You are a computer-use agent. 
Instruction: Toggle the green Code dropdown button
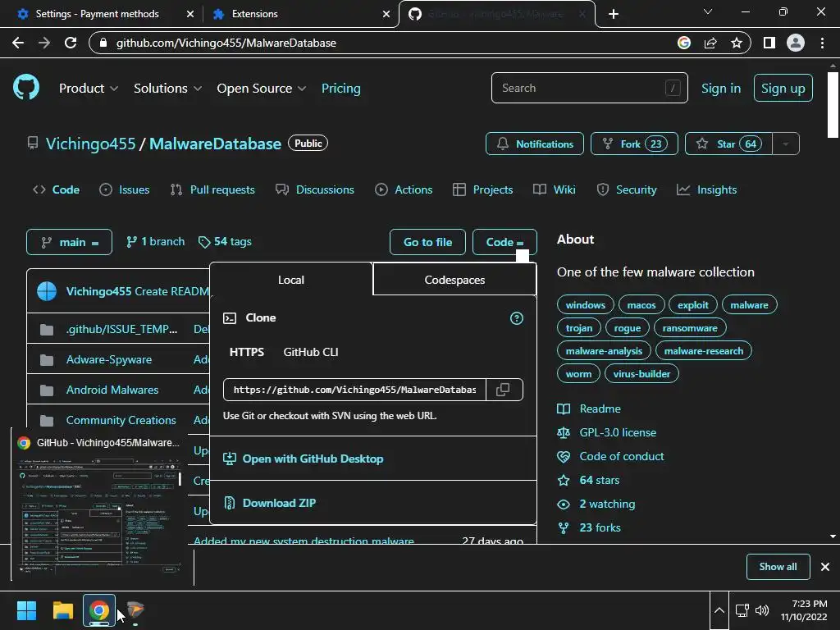click(504, 242)
